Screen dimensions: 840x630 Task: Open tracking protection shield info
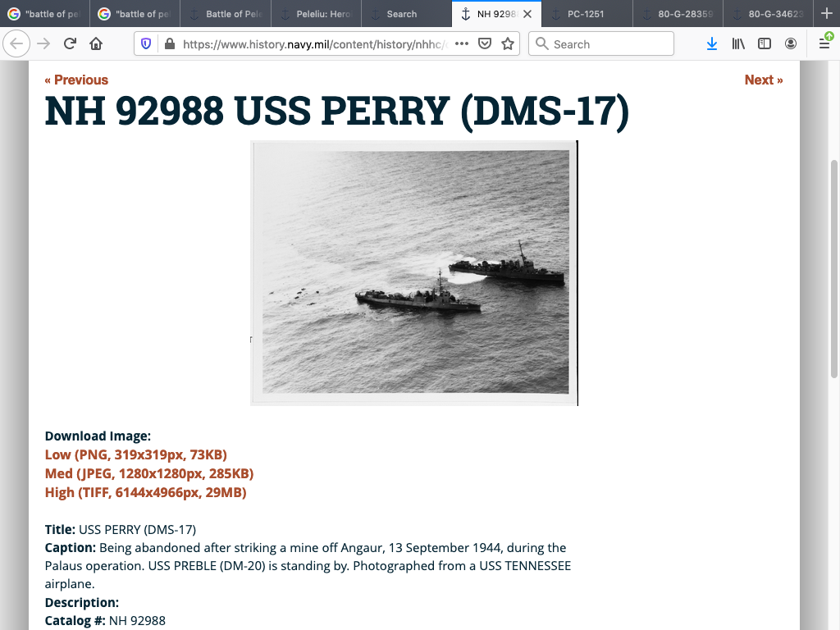click(x=147, y=43)
